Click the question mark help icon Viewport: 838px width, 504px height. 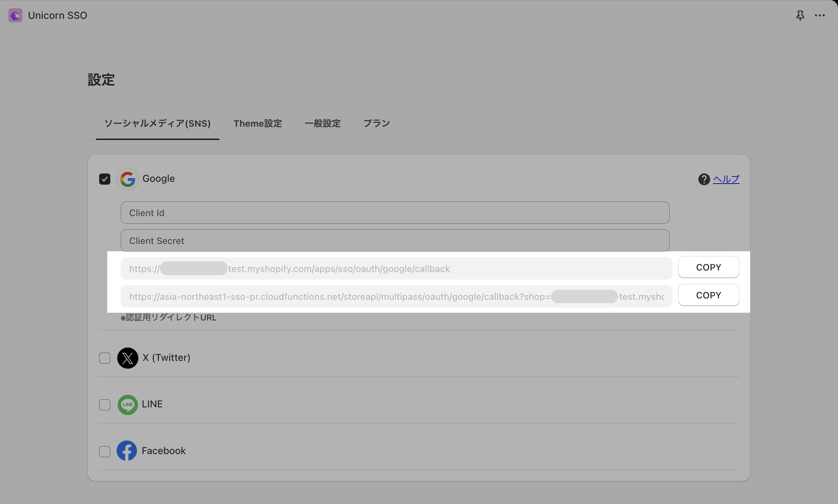tap(704, 179)
